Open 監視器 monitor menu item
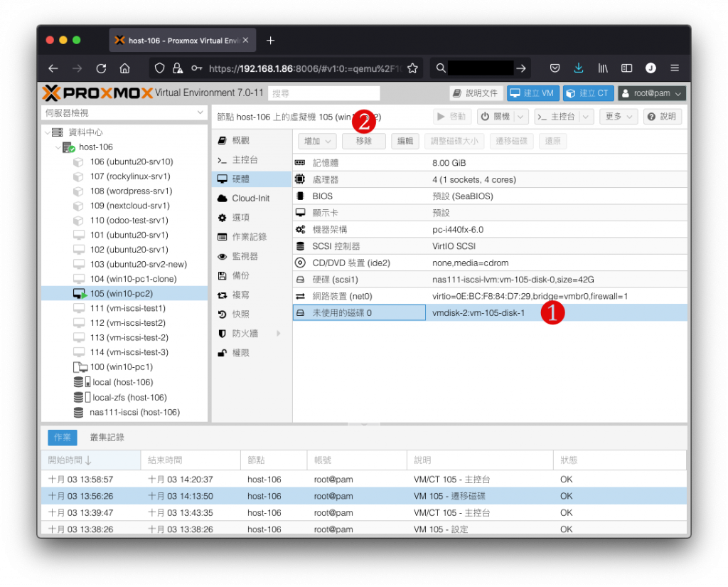 (251, 257)
